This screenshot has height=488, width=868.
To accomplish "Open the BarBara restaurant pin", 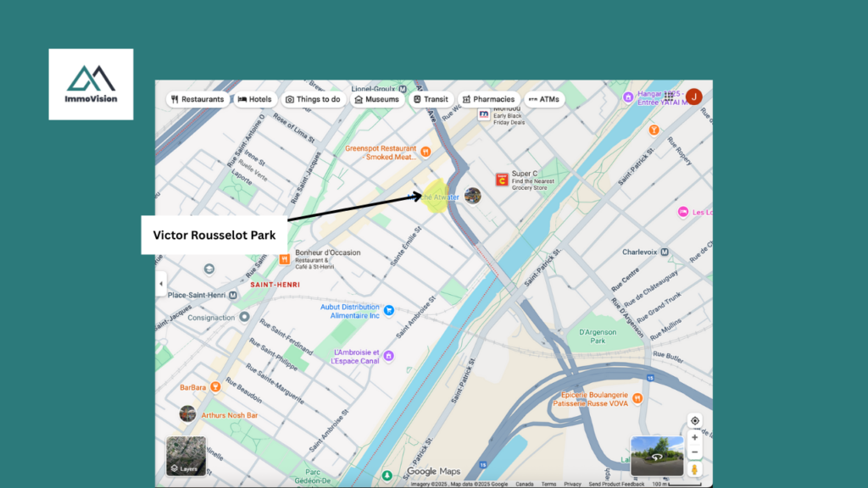I will [216, 387].
